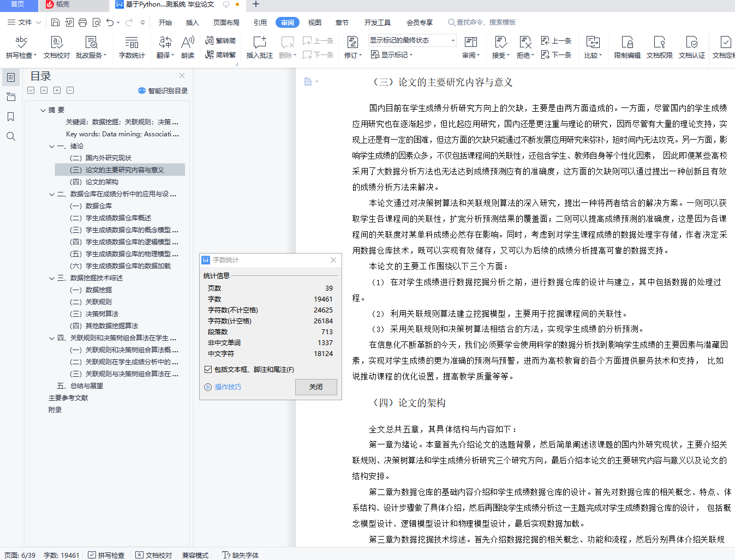The width and height of the screenshot is (735, 560).
Task: Select (三) 决策树算法 in the outline
Action: [94, 314]
